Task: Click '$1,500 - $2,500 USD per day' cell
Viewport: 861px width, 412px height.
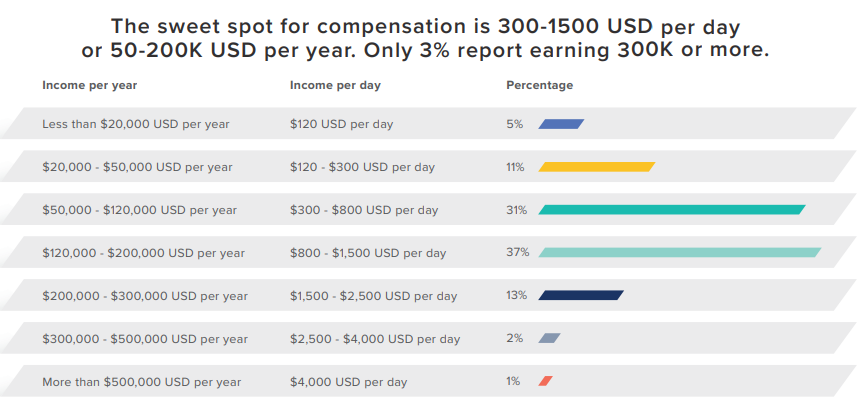Action: click(x=373, y=296)
